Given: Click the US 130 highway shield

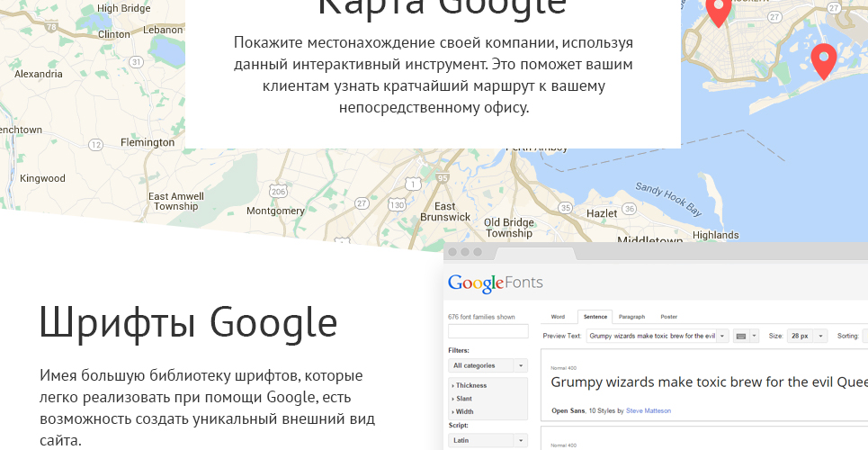Looking at the screenshot, I should [x=397, y=205].
